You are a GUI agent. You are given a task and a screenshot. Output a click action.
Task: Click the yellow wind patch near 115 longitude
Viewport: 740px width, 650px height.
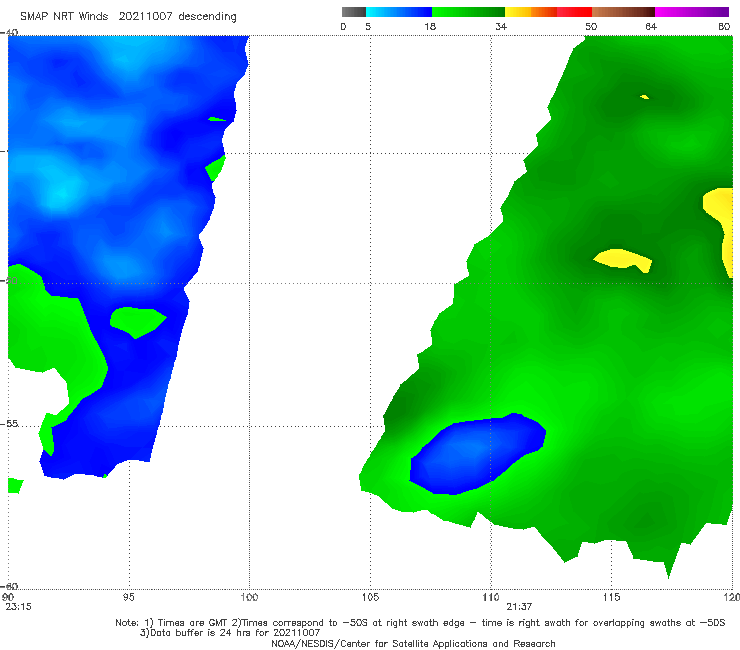[x=622, y=260]
